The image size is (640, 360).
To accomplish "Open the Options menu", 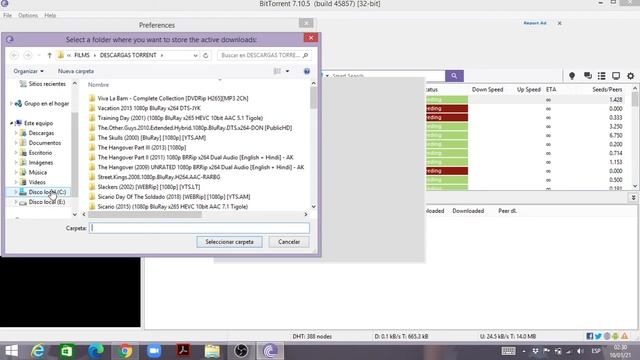I will (x=28, y=16).
